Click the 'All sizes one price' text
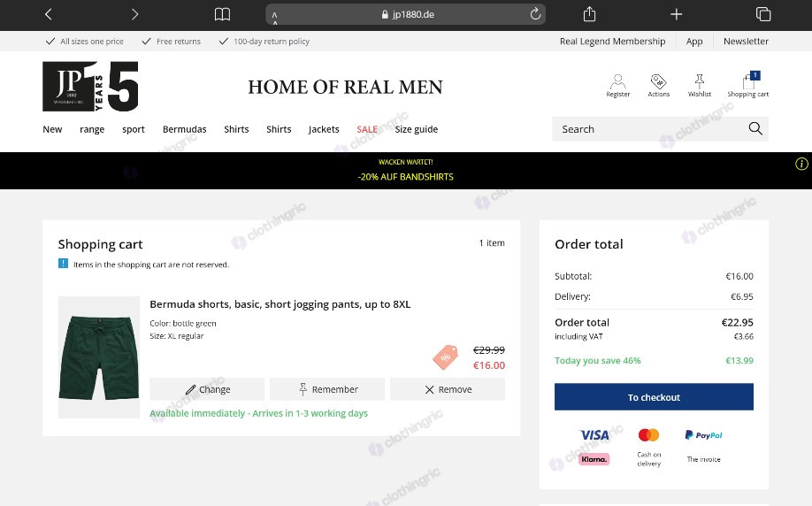This screenshot has height=506, width=812. click(x=92, y=41)
